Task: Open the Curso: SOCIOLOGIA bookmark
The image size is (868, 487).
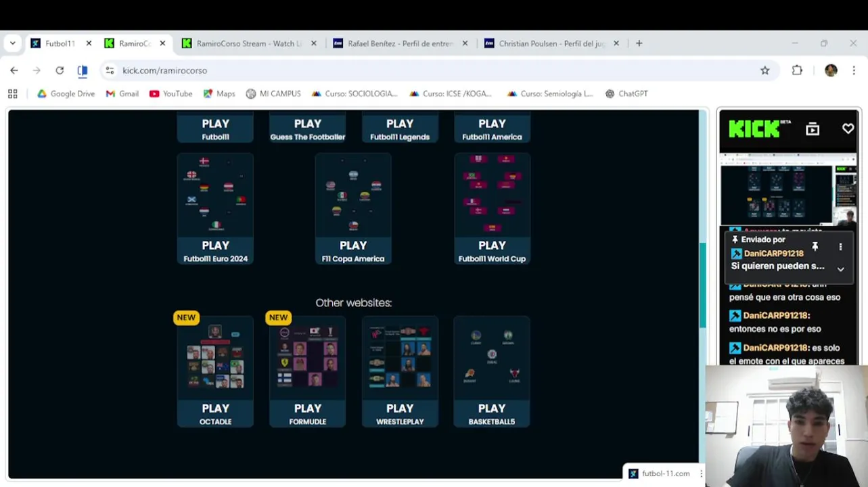Action: coord(355,94)
